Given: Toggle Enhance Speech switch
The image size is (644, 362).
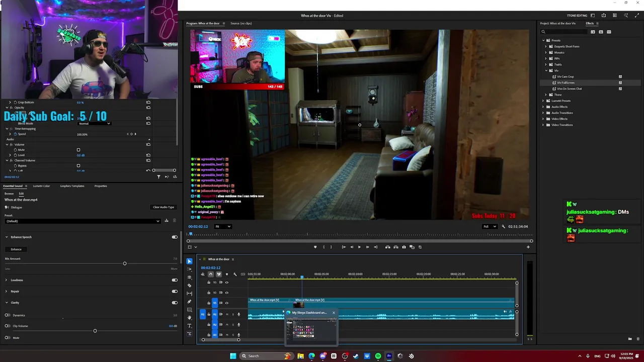Looking at the screenshot, I should tap(175, 237).
